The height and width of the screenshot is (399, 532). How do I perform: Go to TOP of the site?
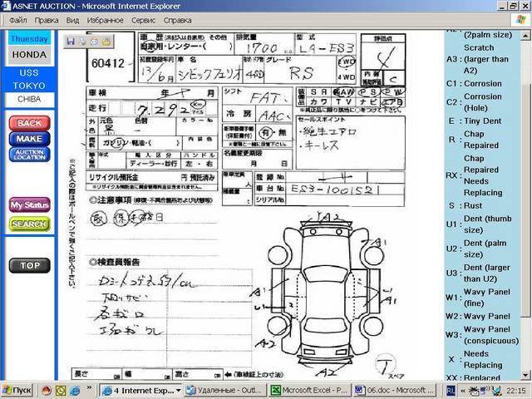point(30,265)
